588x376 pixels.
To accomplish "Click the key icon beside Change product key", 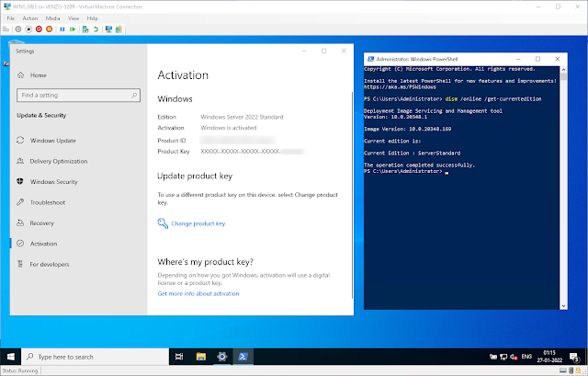I will (x=163, y=223).
